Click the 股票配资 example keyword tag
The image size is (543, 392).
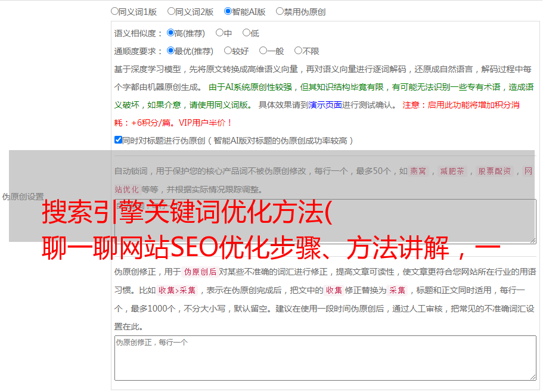click(494, 171)
